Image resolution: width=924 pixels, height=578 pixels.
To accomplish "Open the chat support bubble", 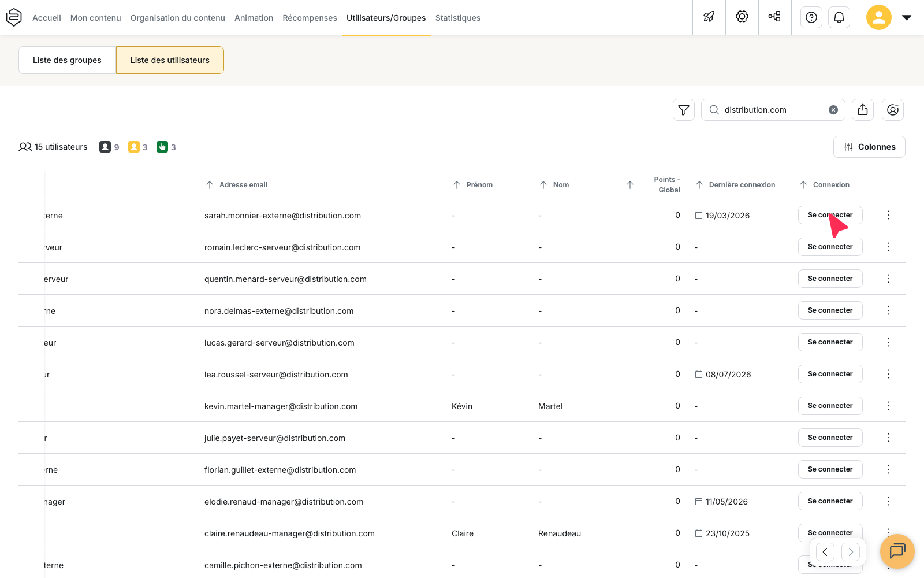I will coord(897,551).
